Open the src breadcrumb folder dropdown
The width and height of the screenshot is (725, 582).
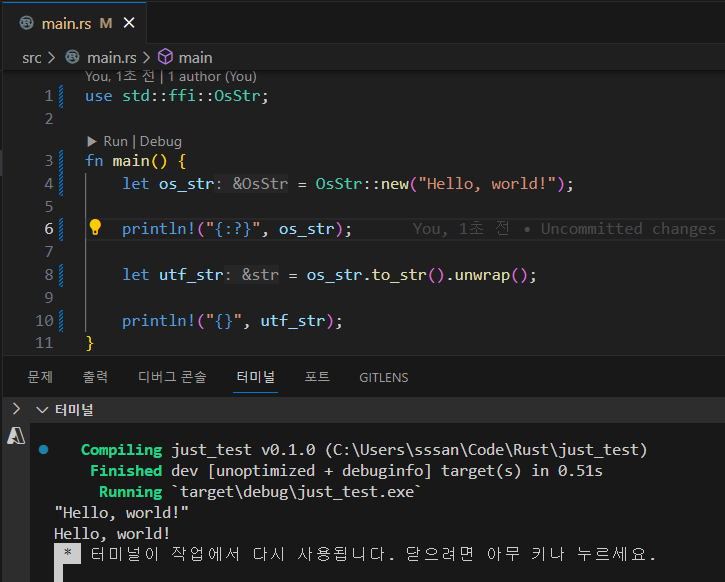click(x=32, y=57)
